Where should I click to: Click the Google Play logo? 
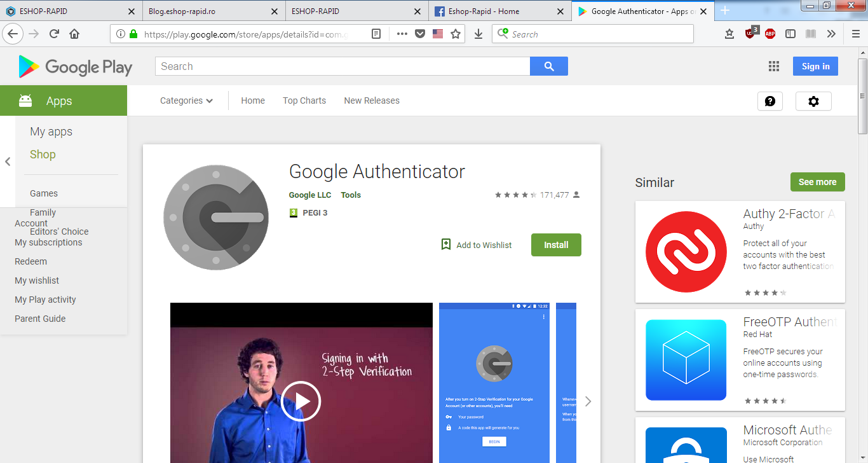coord(76,66)
